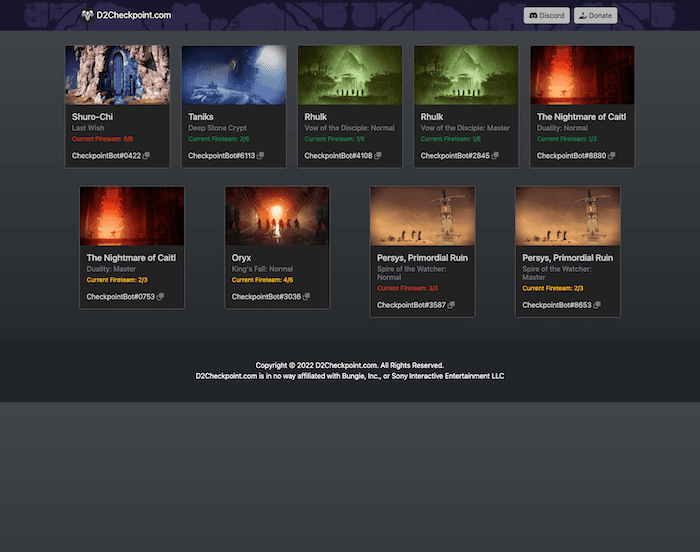Copy CheckpointBot#2845 using copy icon
Image resolution: width=700 pixels, height=552 pixels.
(495, 155)
